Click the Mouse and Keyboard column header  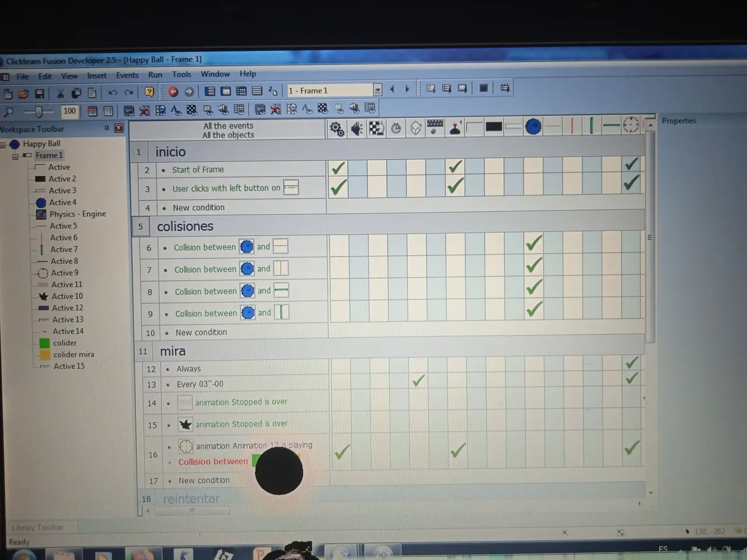coord(435,127)
